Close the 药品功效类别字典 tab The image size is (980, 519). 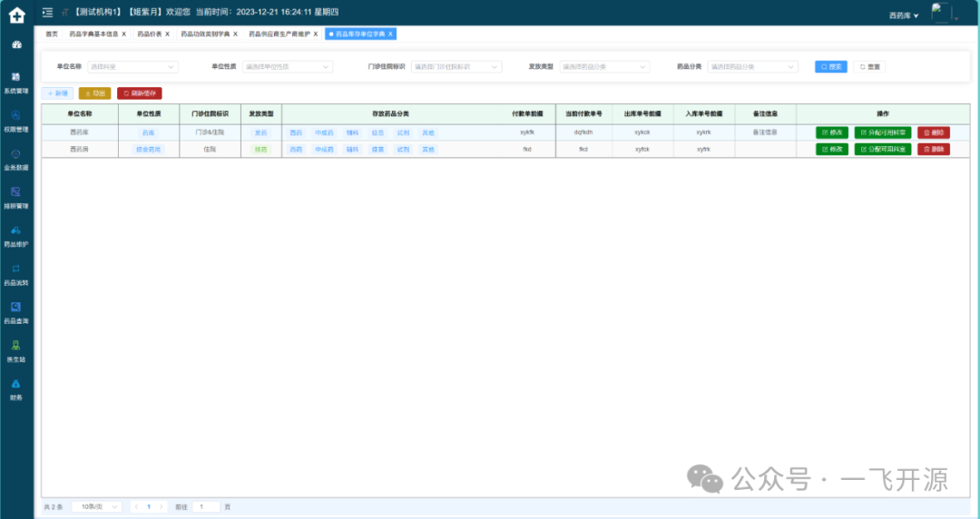(236, 34)
